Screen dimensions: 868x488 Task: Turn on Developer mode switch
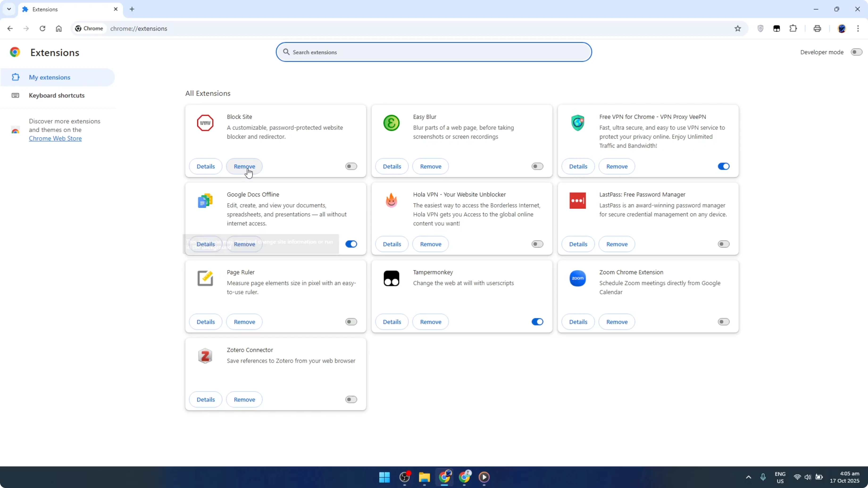point(856,52)
